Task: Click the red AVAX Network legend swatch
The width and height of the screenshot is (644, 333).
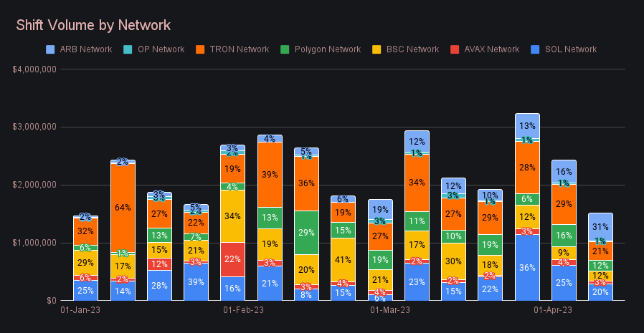Action: pyautogui.click(x=453, y=49)
